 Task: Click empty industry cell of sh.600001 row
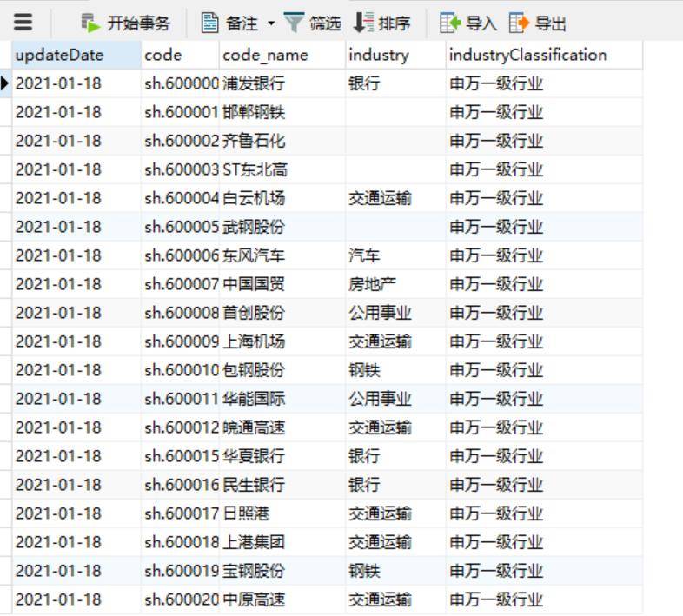pyautogui.click(x=395, y=112)
